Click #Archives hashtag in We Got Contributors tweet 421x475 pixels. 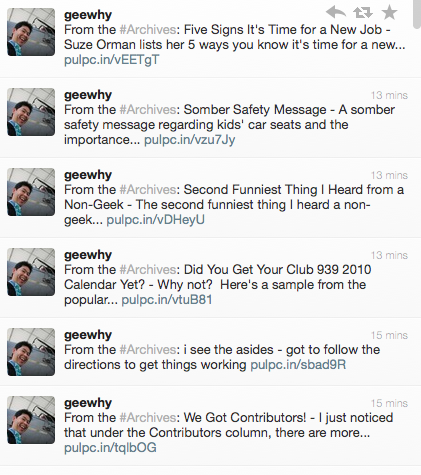[148, 418]
